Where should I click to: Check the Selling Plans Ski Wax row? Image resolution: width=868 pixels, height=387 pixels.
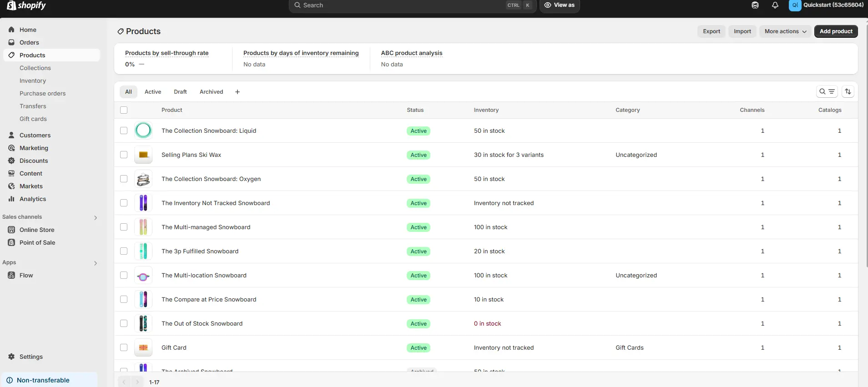(124, 155)
